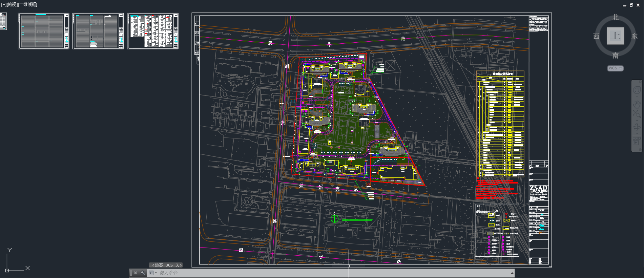The width and height of the screenshot is (644, 278).
Task: Minimize the drawing window
Action: (x=625, y=5)
